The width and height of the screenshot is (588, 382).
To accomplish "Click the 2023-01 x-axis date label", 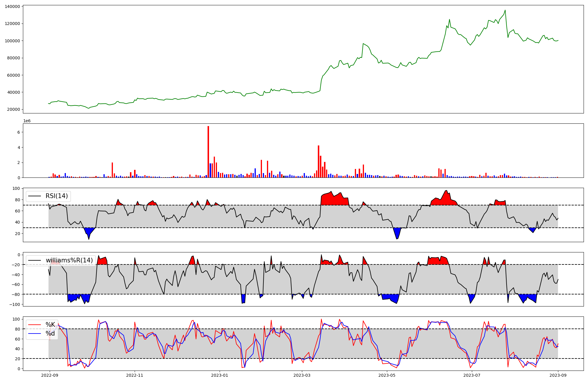I will tap(220, 375).
